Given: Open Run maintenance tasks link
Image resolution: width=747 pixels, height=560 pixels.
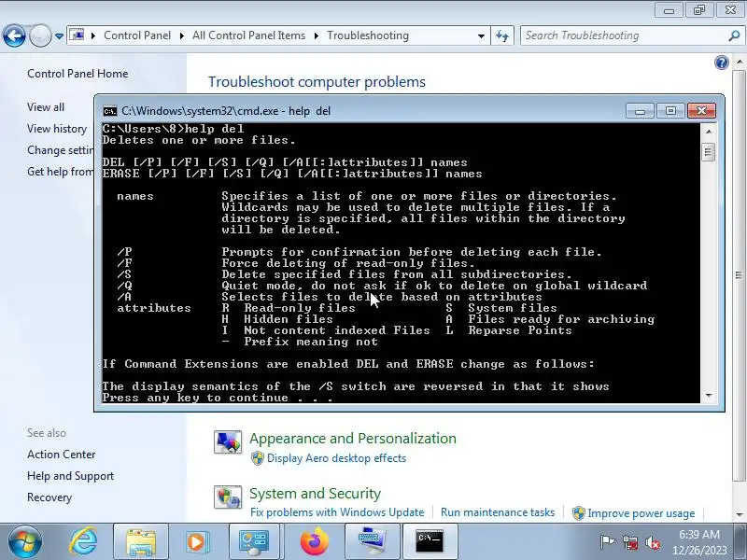Looking at the screenshot, I should 498,512.
